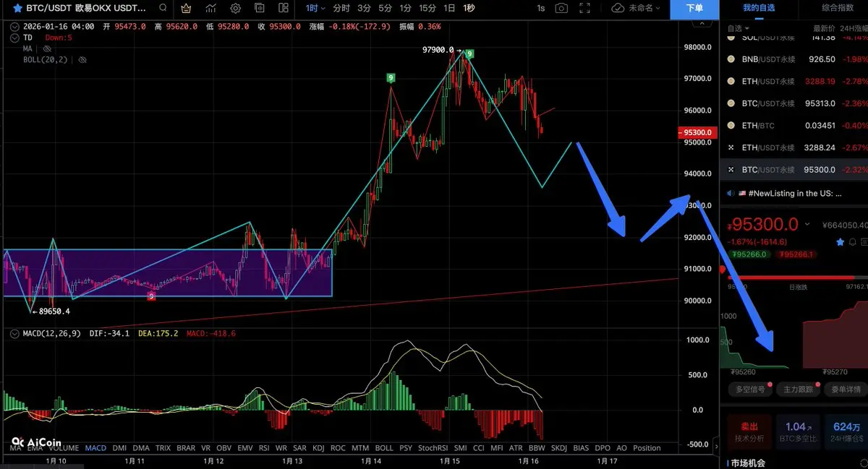Click the 1s refresh interval button
The height and width of the screenshot is (469, 868).
(x=540, y=8)
